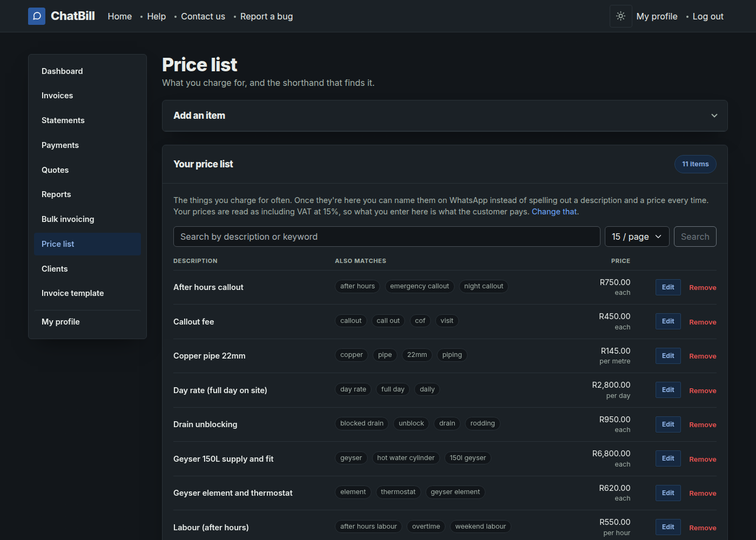The width and height of the screenshot is (756, 540).
Task: Click Home in the top navigation
Action: (x=120, y=16)
